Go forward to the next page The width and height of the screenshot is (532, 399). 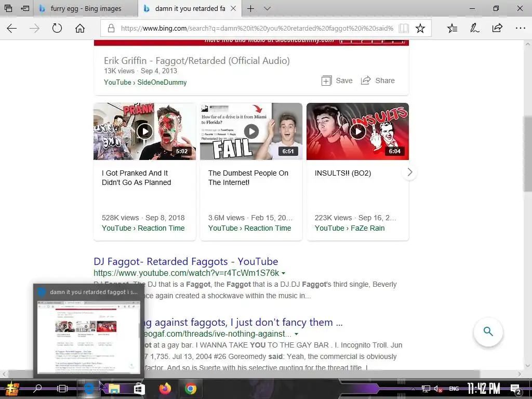[34, 28]
